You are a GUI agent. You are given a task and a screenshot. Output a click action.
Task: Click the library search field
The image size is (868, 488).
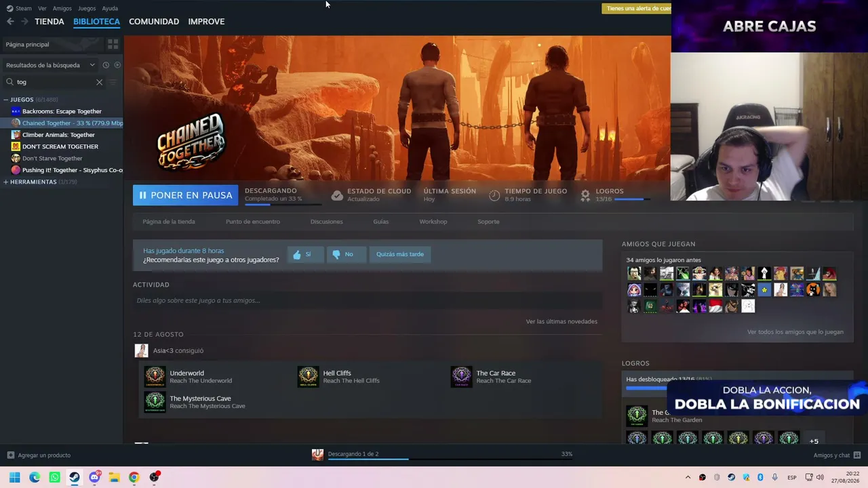click(x=53, y=82)
